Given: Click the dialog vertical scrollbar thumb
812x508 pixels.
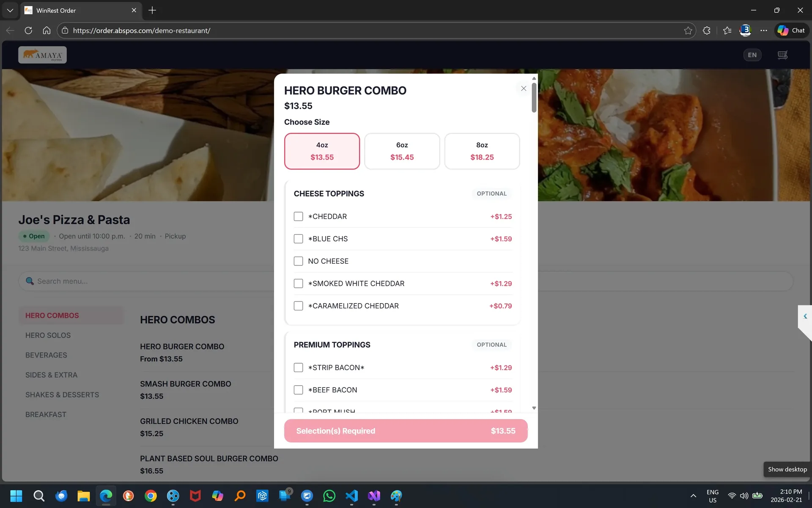Looking at the screenshot, I should click(x=534, y=98).
